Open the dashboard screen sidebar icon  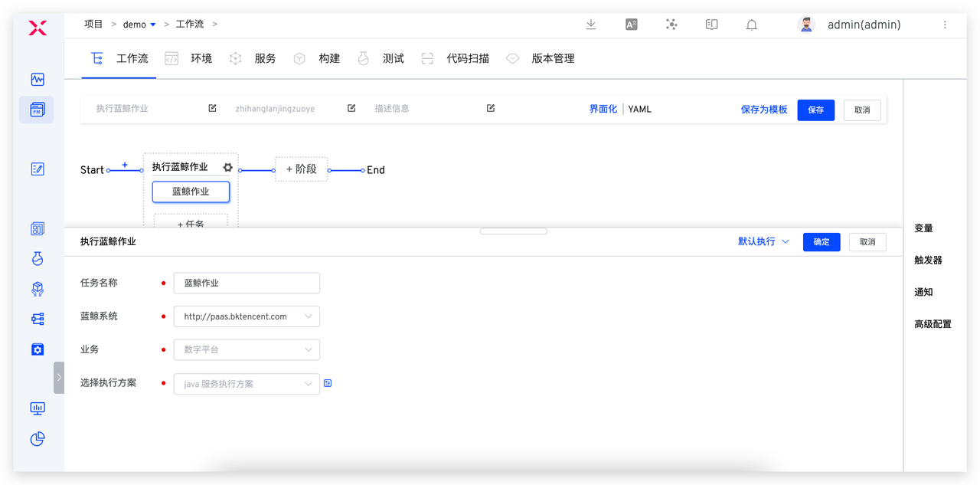point(38,408)
